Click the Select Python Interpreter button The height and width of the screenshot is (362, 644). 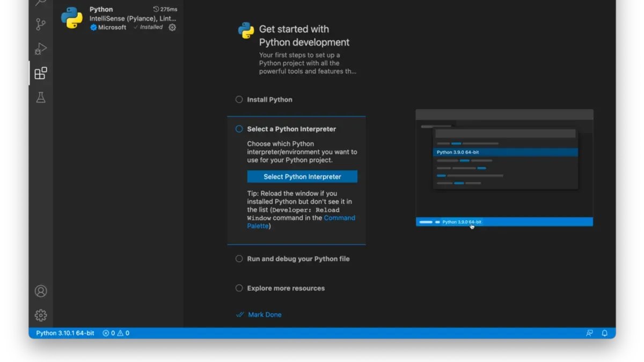pos(302,176)
